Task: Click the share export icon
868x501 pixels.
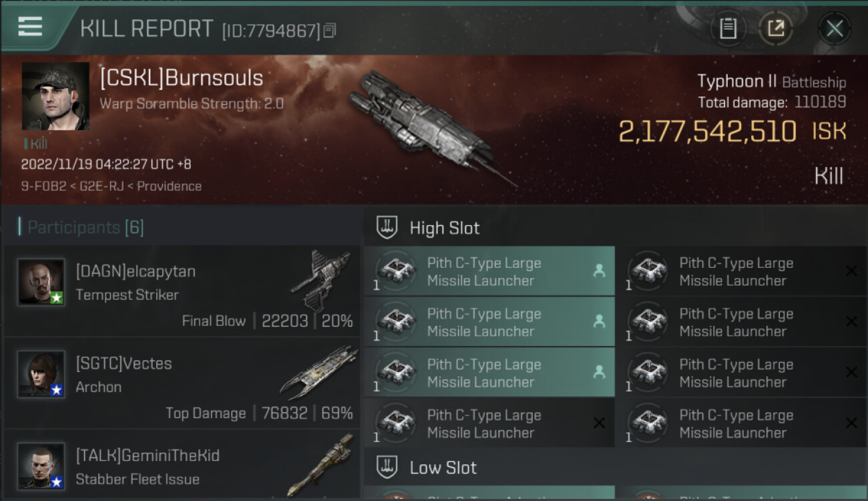Action: pos(776,28)
